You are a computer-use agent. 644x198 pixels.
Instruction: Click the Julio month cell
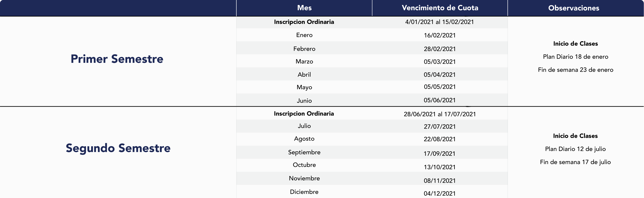click(x=304, y=126)
